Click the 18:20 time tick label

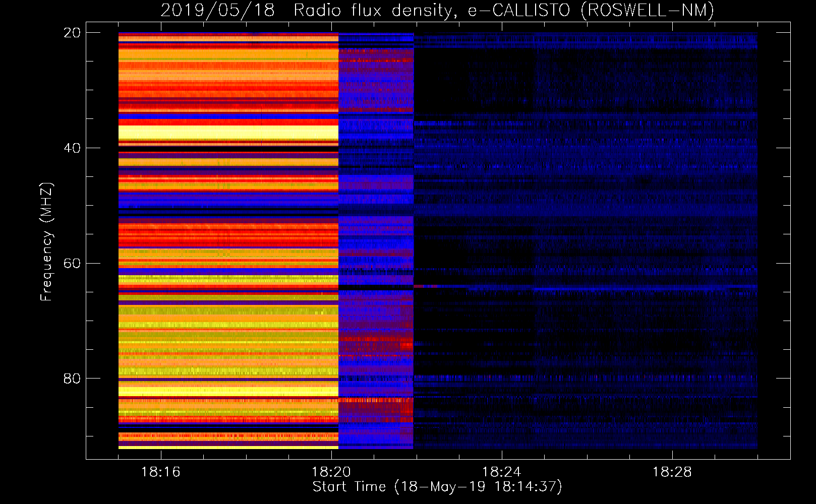pos(331,472)
